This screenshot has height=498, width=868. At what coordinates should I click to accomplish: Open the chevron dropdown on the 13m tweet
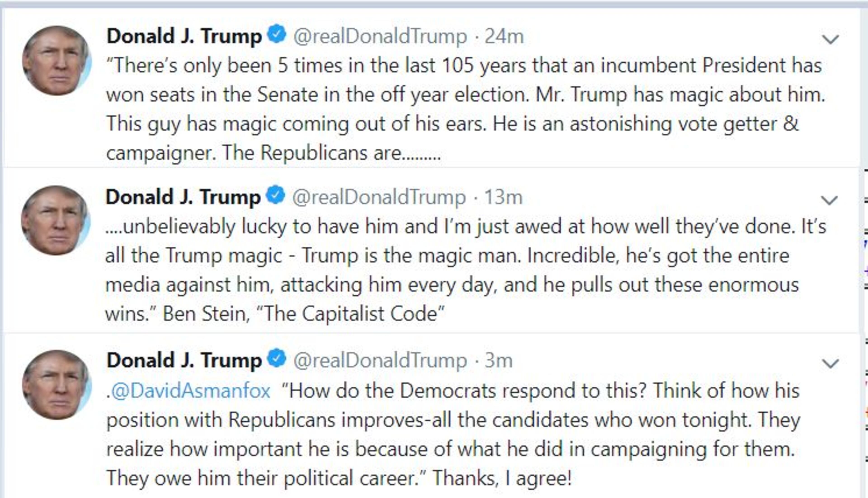[x=829, y=200]
